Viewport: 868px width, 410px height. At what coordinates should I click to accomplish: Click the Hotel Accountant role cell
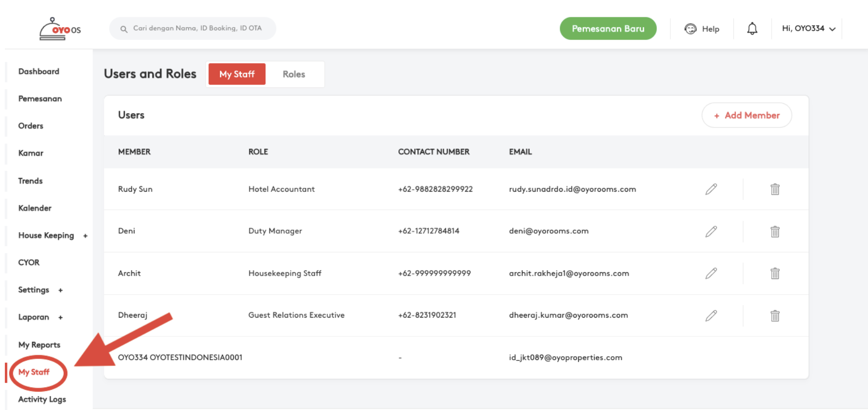point(281,189)
